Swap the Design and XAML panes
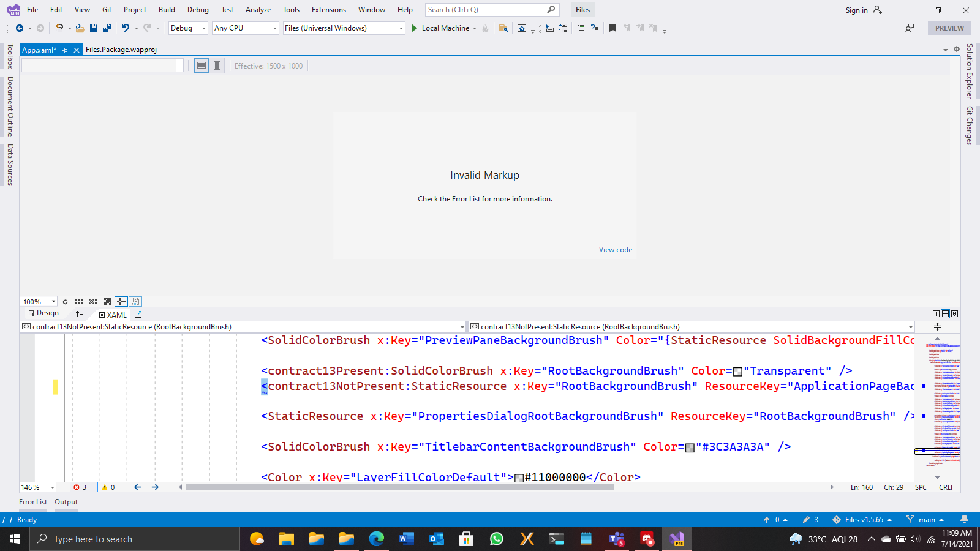The image size is (980, 551). [x=79, y=313]
